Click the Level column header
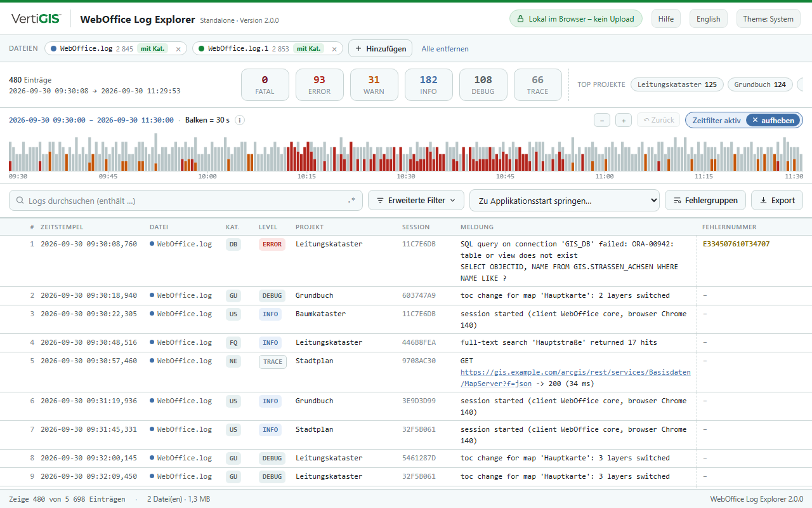The image size is (812, 508). click(268, 227)
